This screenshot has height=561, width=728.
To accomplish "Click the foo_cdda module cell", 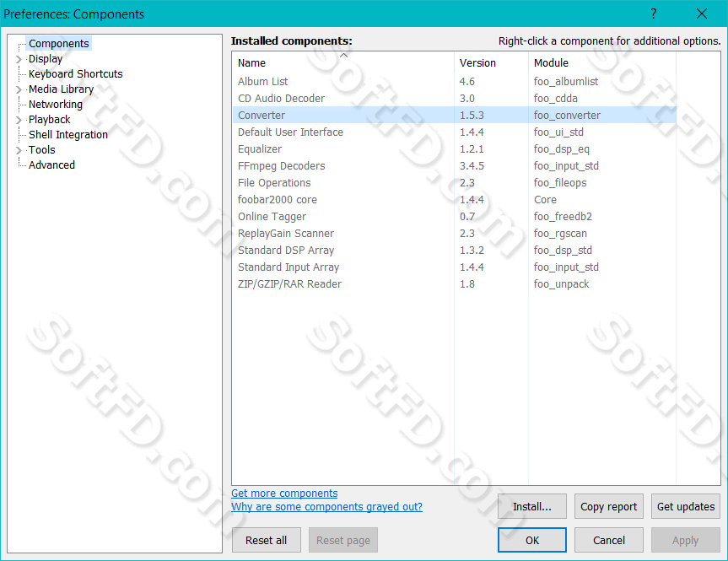I will (556, 99).
